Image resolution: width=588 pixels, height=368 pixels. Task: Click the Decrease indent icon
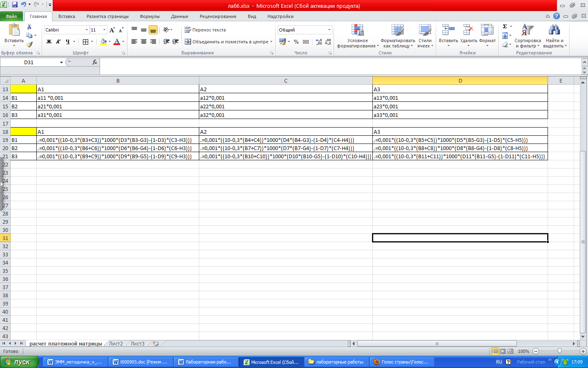[x=166, y=42]
